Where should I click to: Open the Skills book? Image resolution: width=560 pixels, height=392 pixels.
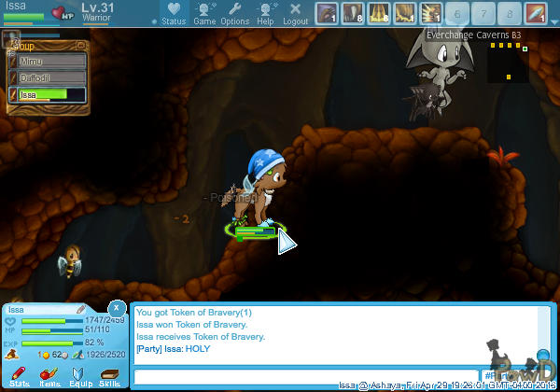pos(109,376)
